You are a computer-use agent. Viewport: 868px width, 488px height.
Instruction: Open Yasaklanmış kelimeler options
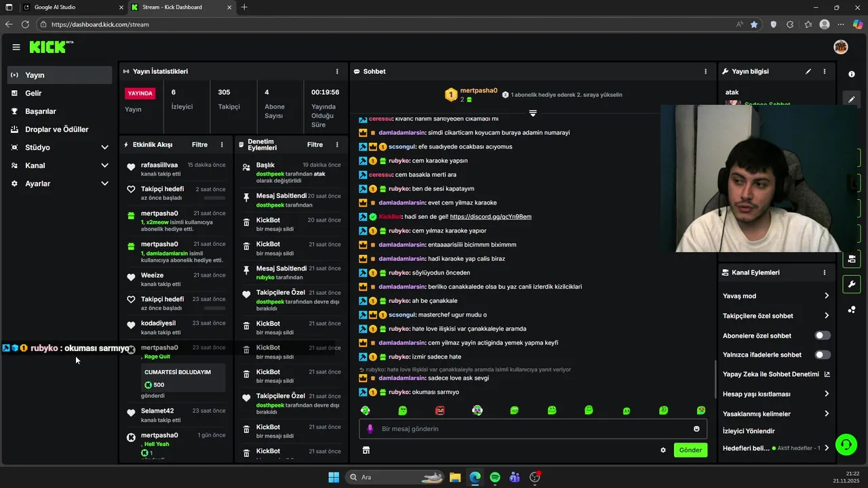(776, 413)
